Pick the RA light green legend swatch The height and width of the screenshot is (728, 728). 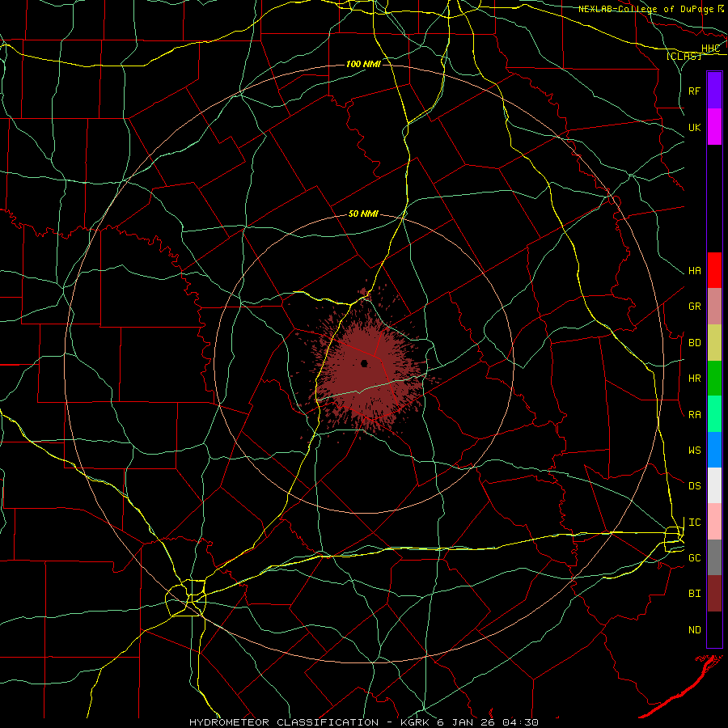tap(714, 414)
